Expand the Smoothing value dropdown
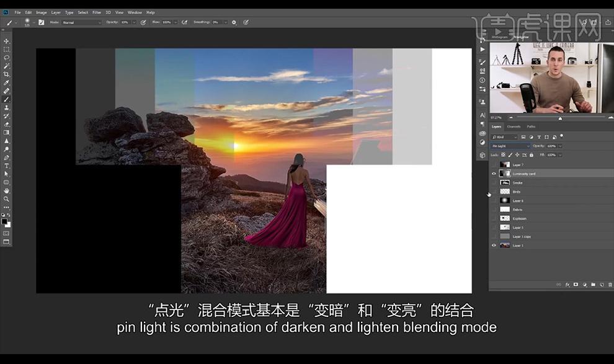Viewport: 614px width, 364px height. click(x=226, y=22)
